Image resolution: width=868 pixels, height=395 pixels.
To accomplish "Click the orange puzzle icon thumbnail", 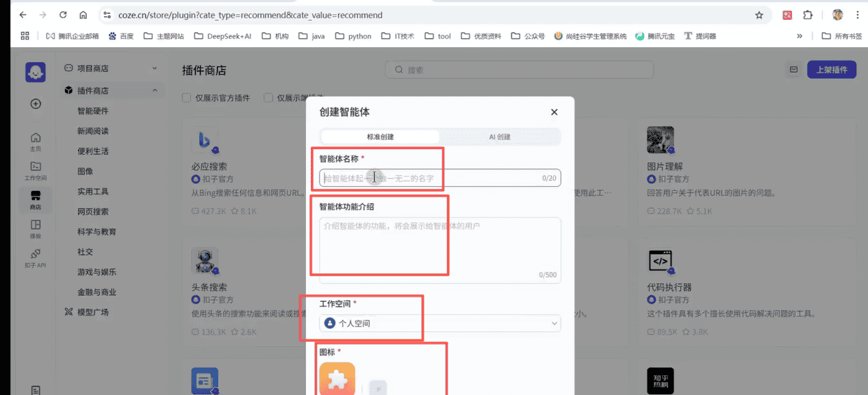I will tap(337, 380).
